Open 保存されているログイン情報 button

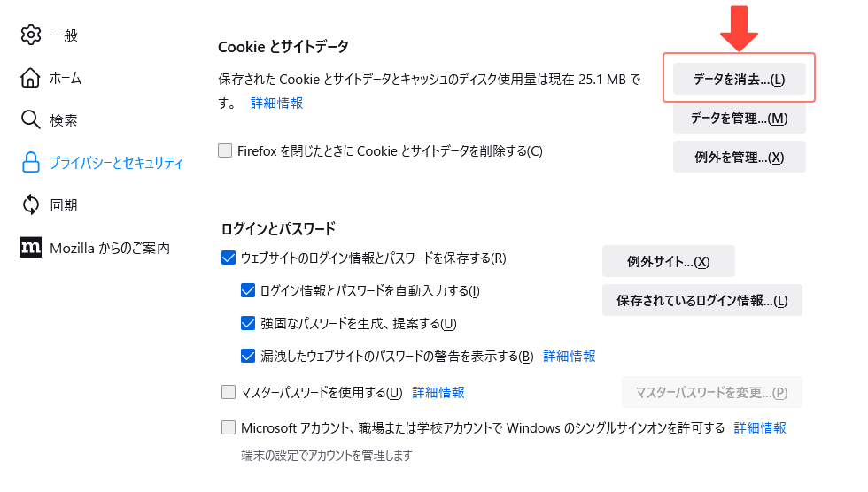701,300
